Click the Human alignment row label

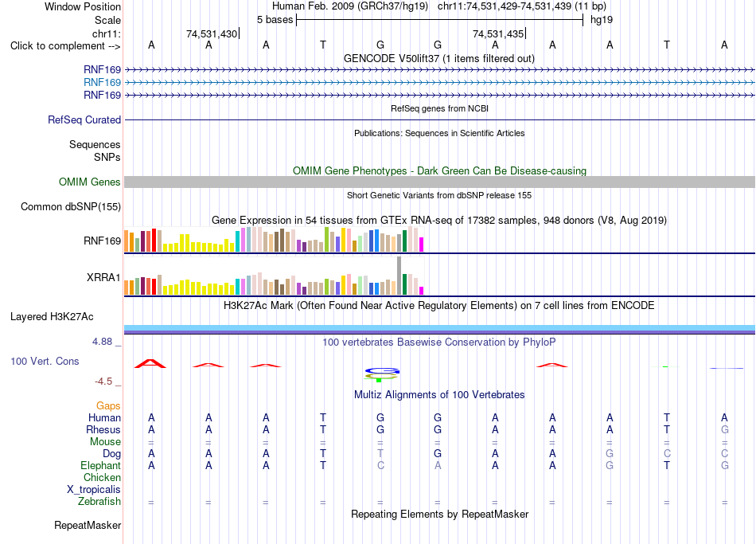(104, 418)
